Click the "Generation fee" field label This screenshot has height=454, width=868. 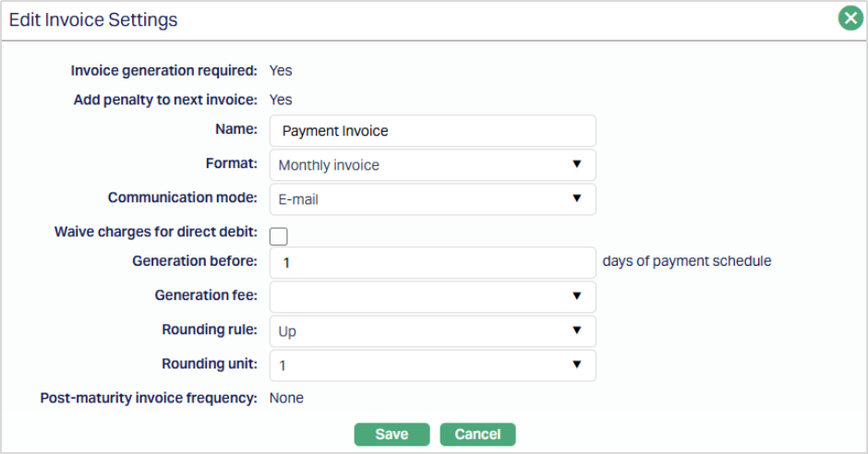coord(206,295)
